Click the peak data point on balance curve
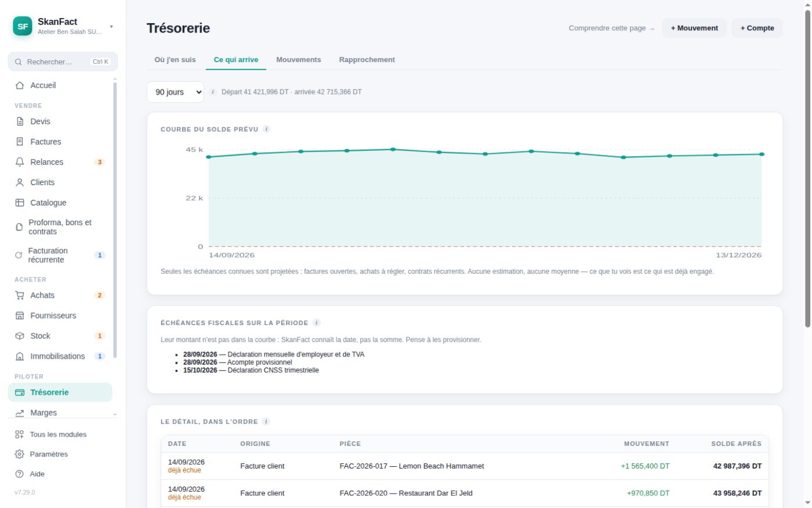Screen dimensions: 812x508 tap(393, 149)
